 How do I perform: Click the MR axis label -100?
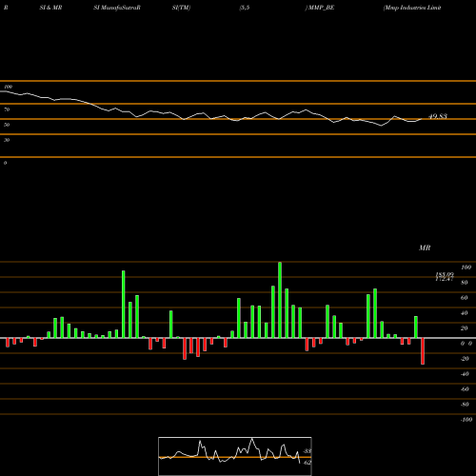(466, 420)
